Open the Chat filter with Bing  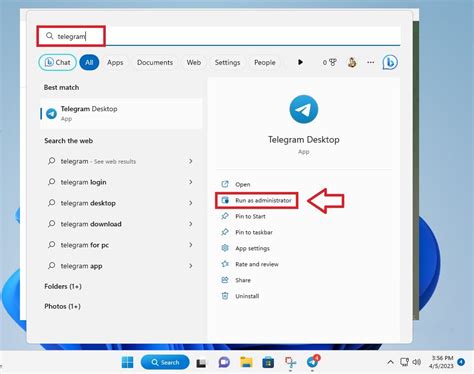tap(58, 62)
